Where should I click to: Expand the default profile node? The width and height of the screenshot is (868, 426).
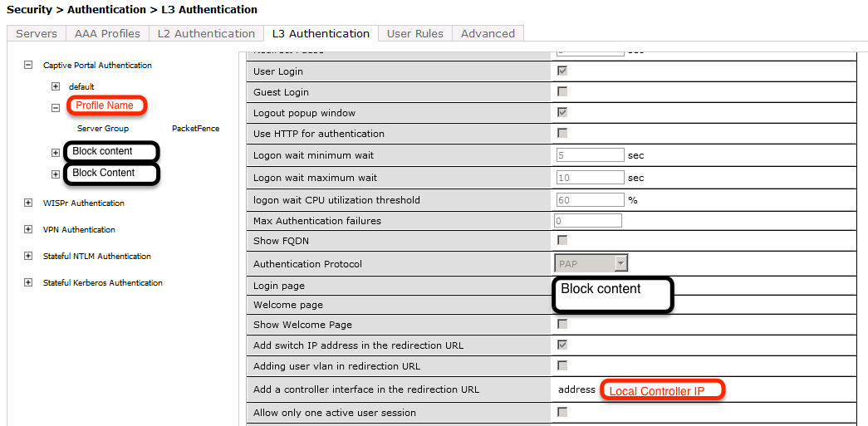(x=56, y=86)
